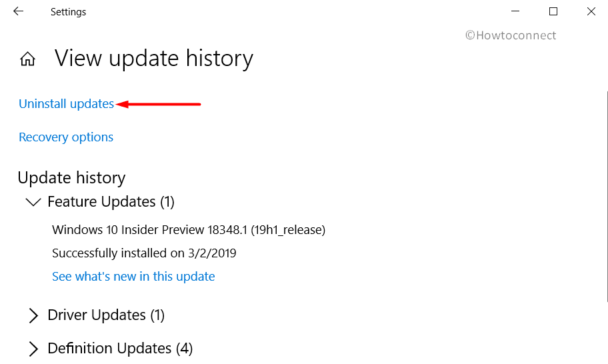This screenshot has height=364, width=608.
Task: Collapse the Feature Updates chevron
Action: click(x=33, y=201)
